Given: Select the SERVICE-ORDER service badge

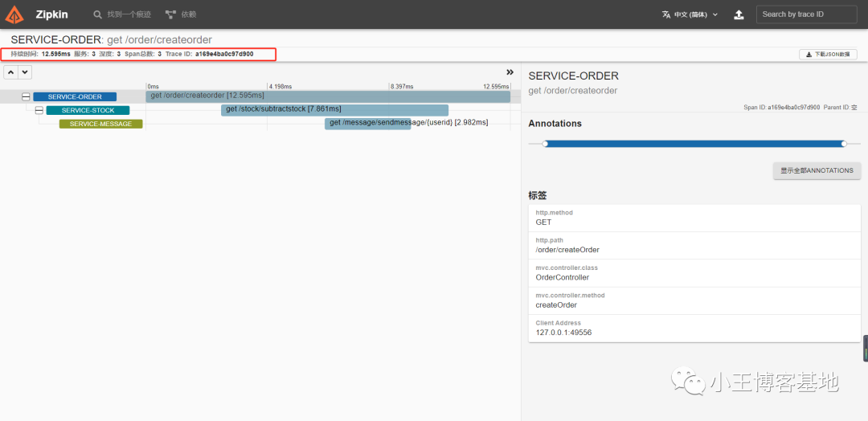Looking at the screenshot, I should coord(75,96).
